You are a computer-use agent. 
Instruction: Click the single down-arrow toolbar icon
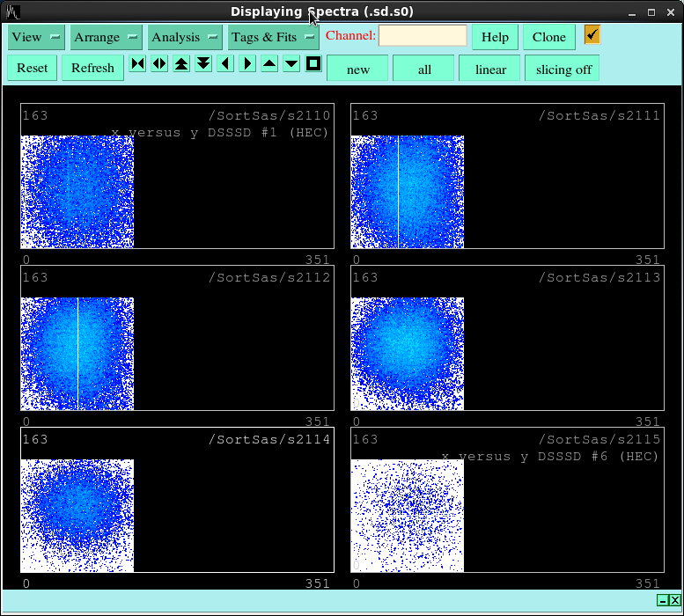pyautogui.click(x=291, y=63)
